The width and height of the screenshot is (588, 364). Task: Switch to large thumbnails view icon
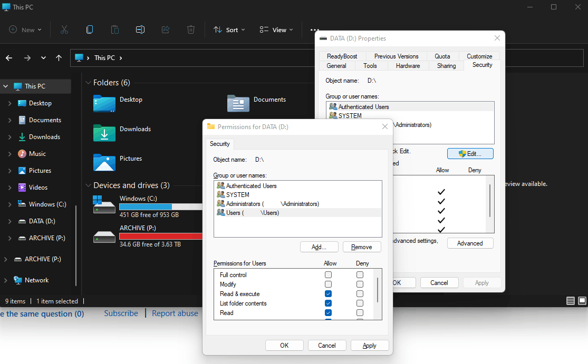(582, 301)
